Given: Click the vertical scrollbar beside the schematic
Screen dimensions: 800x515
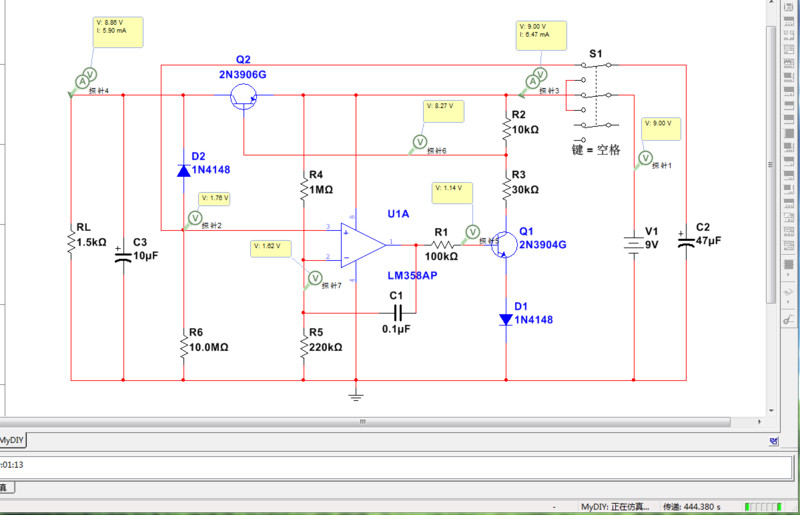Looking at the screenshot, I should pos(771,160).
